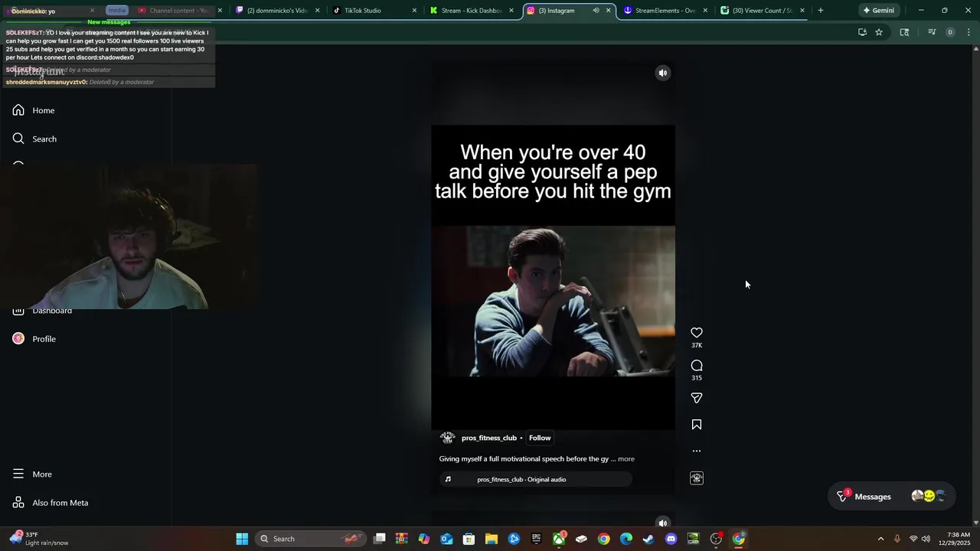
Task: Switch to the domminicko's Video Twitch tab
Action: 276,11
